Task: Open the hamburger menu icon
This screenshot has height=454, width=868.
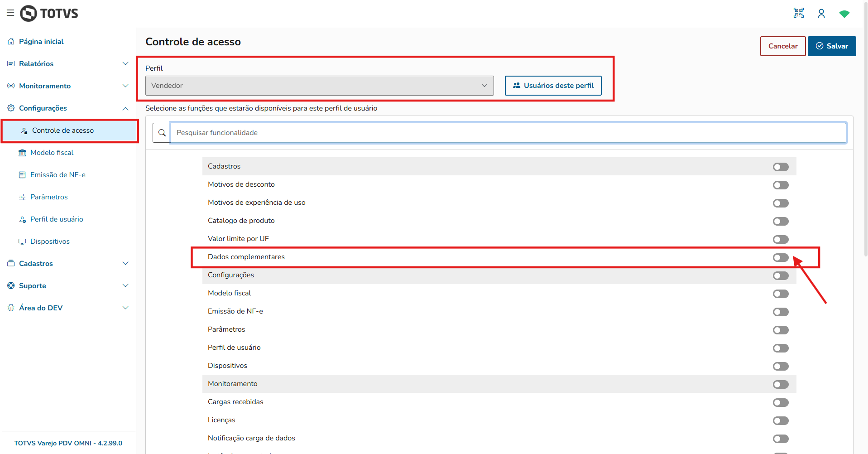Action: (x=10, y=13)
